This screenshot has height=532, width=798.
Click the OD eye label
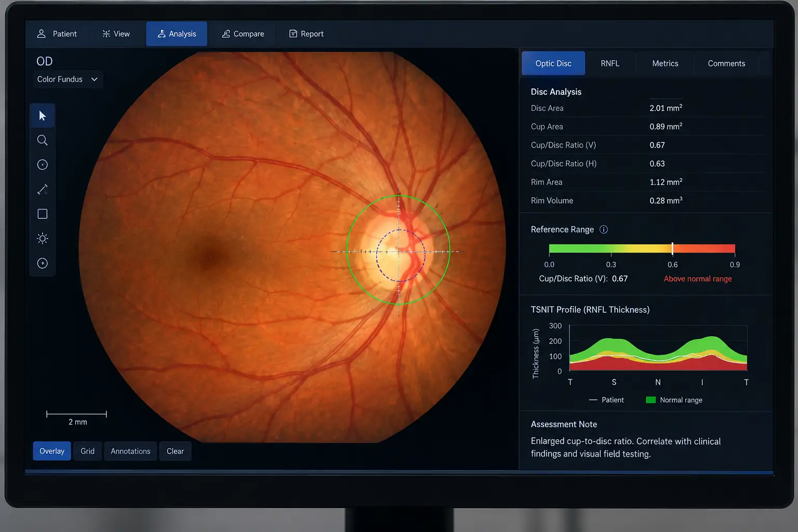tap(45, 61)
